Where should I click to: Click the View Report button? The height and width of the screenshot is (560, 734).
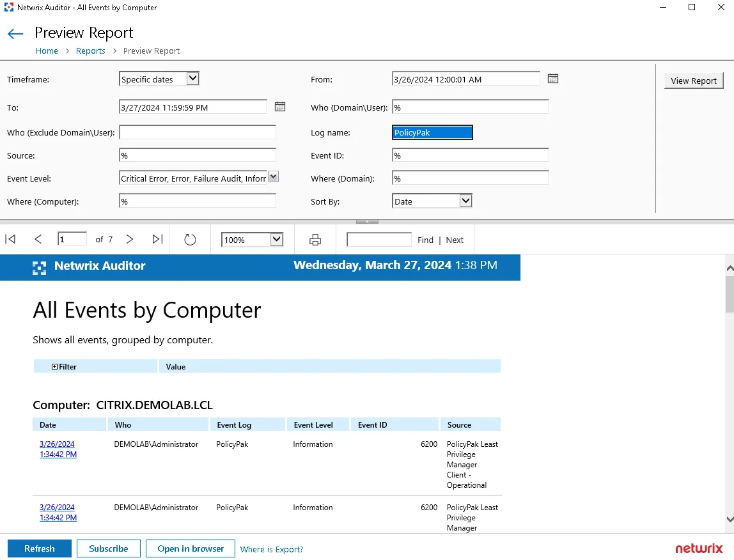(x=694, y=81)
